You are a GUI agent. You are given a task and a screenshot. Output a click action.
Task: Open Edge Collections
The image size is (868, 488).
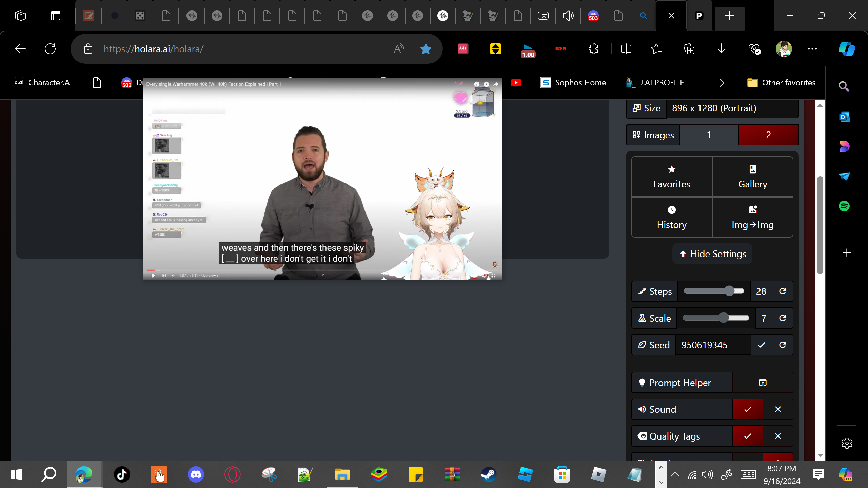pyautogui.click(x=689, y=49)
